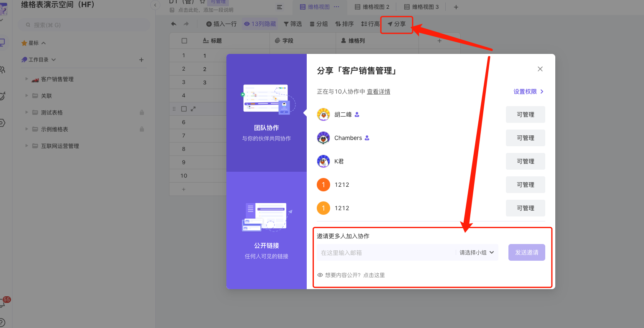The height and width of the screenshot is (328, 644).
Task: Toggle the 13列隐藏 hidden columns control
Action: coord(260,24)
